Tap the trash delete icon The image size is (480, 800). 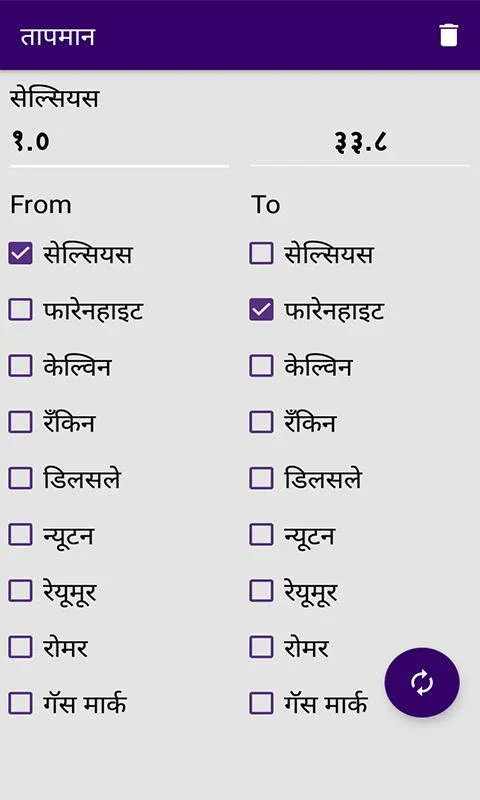449,35
